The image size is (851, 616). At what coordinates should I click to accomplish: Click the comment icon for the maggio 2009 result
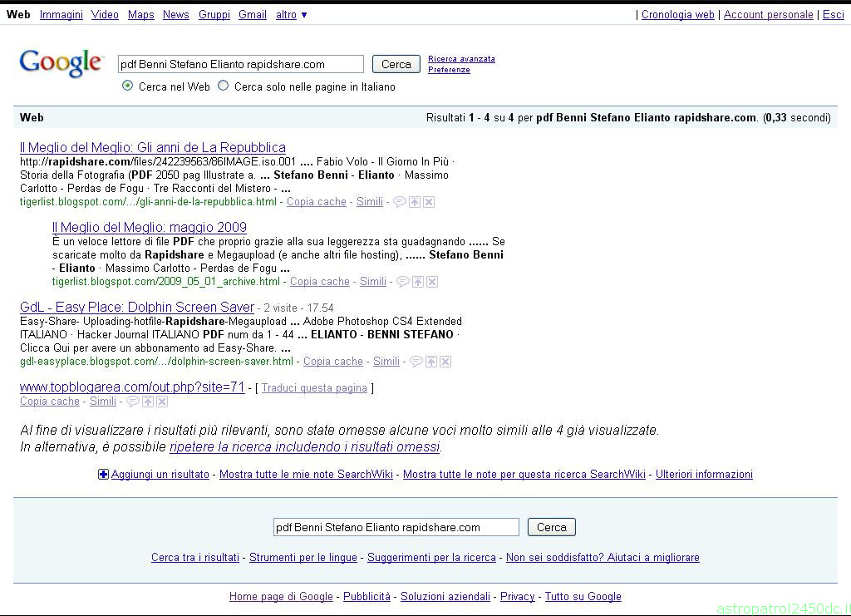click(x=403, y=282)
